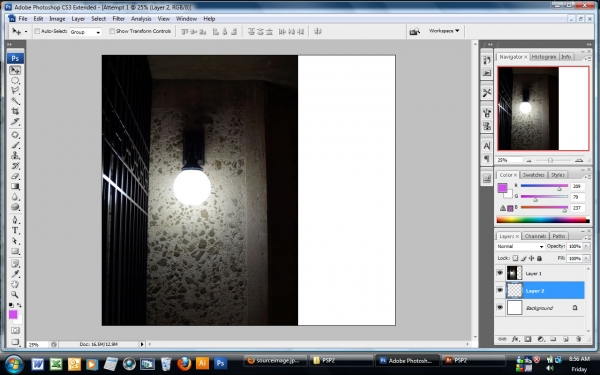Select the Healing Brush tool
Image resolution: width=600 pixels, height=375 pixels.
pyautogui.click(x=15, y=135)
